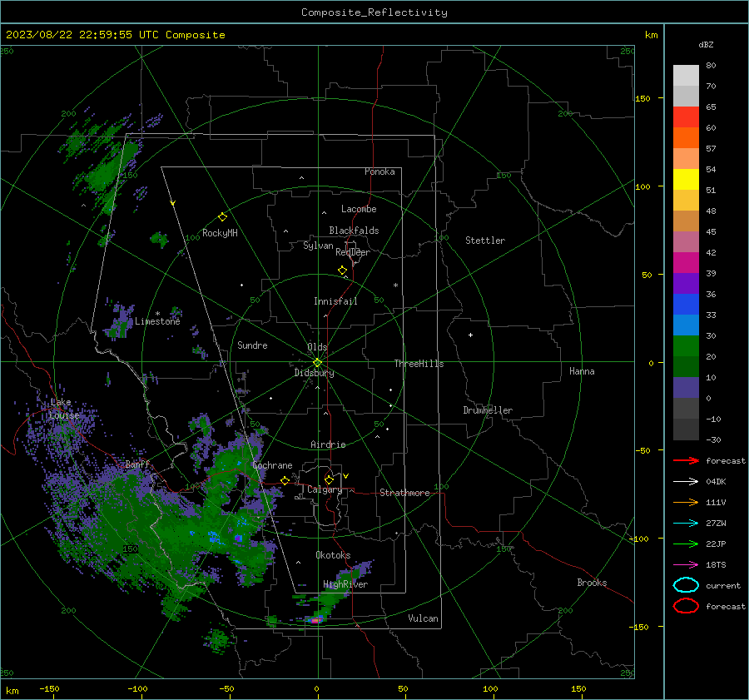Click the Sylvan label

(x=318, y=246)
